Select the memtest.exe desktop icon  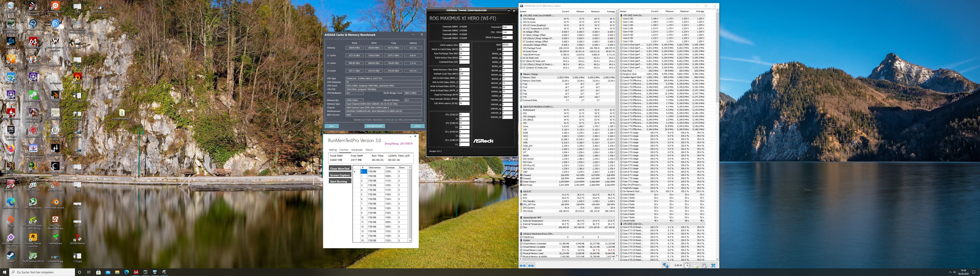pos(55,239)
